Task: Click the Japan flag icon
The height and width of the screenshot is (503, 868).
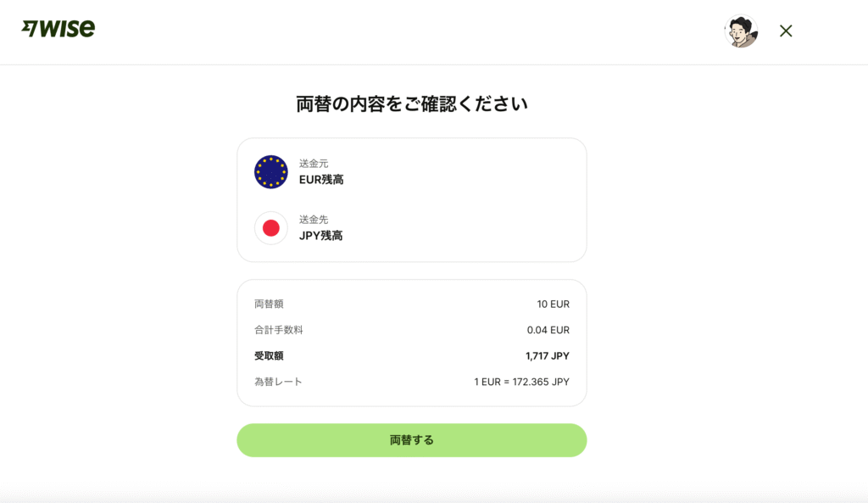Action: click(270, 227)
